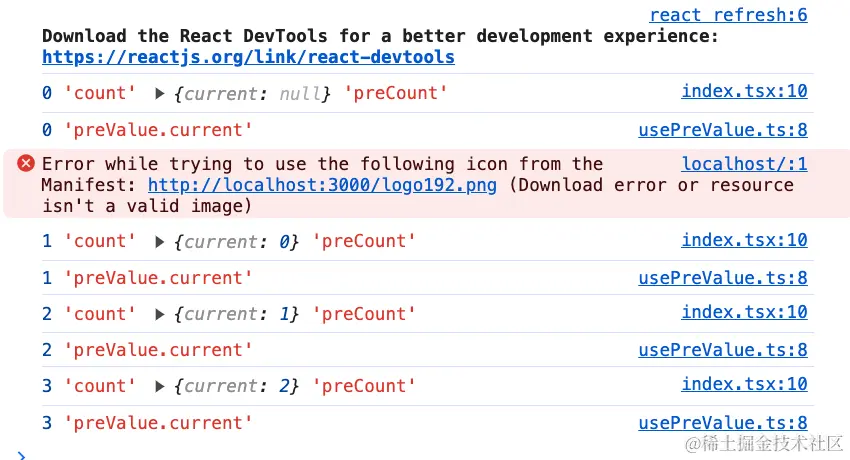Open usePreValue.ts:8 link for value 2

723,349
